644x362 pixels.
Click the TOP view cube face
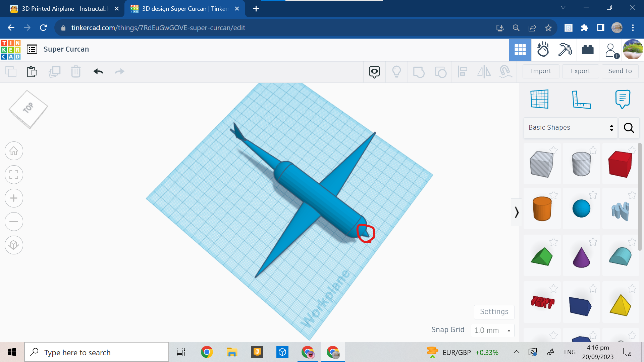click(x=28, y=108)
